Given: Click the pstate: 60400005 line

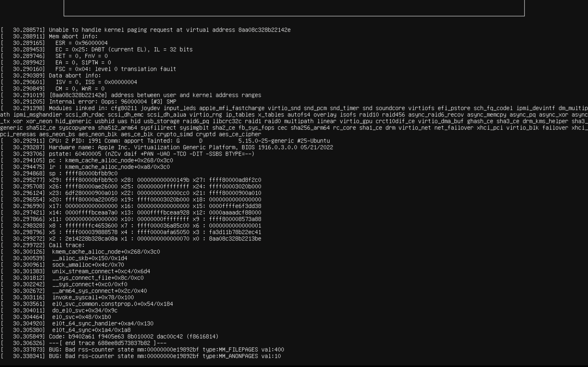Looking at the screenshot, I should 151,154.
